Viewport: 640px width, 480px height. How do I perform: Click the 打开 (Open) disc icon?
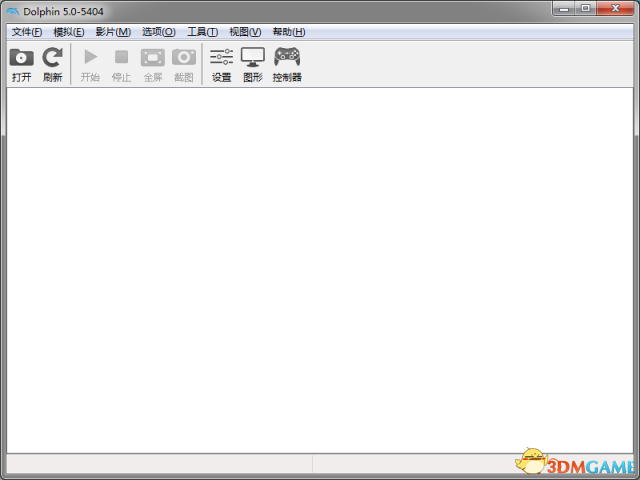pos(22,58)
